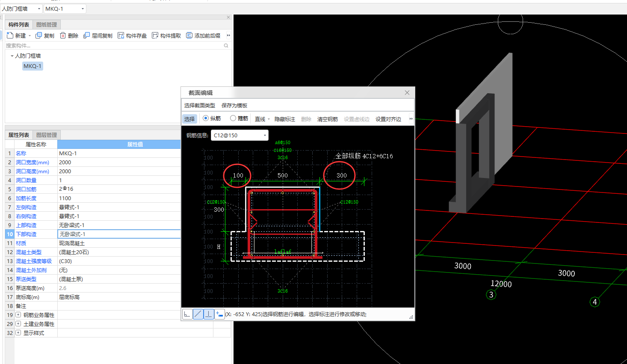Select the 纵筋 radio button
Viewport: 627px width, 364px height.
(x=206, y=118)
